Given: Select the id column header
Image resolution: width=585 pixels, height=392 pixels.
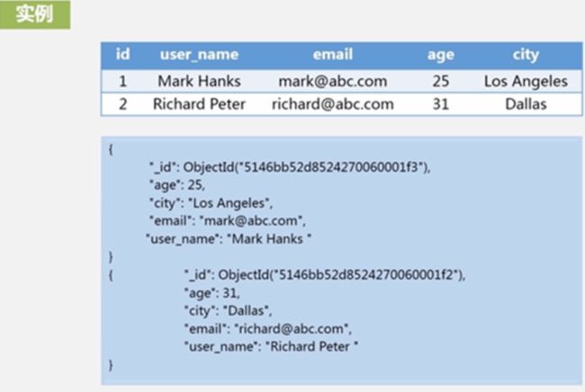Looking at the screenshot, I should click(x=122, y=55).
